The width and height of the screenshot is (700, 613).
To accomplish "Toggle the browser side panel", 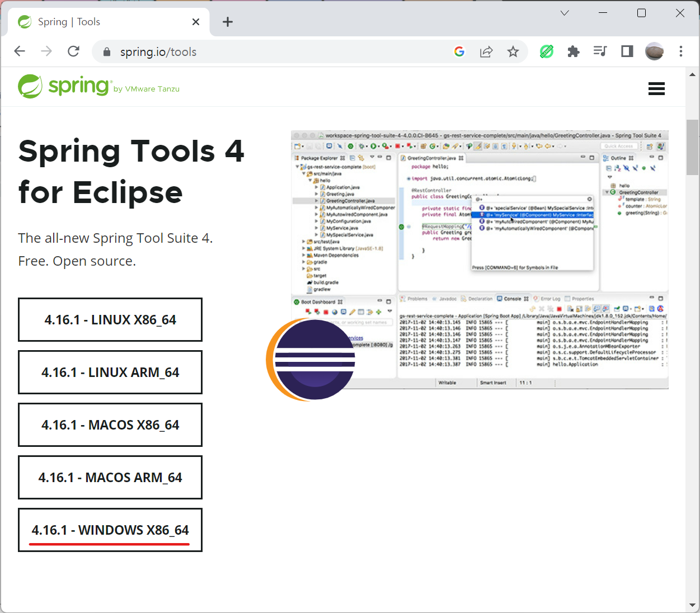I will (x=627, y=51).
